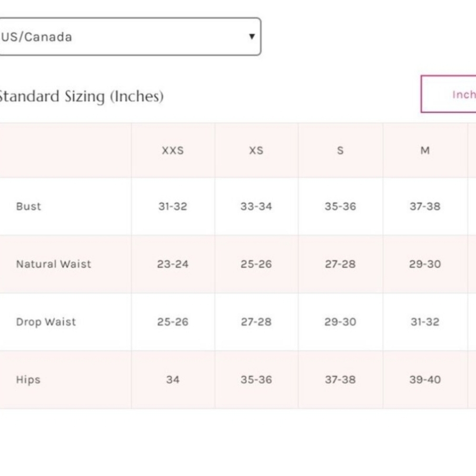Click the XXS size column header
The height and width of the screenshot is (476, 476).
coord(173,150)
